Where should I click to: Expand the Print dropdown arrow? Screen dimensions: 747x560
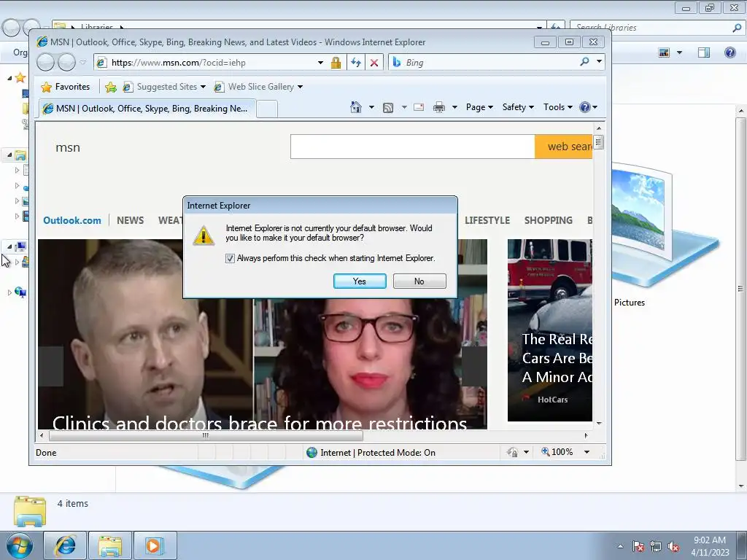click(454, 107)
